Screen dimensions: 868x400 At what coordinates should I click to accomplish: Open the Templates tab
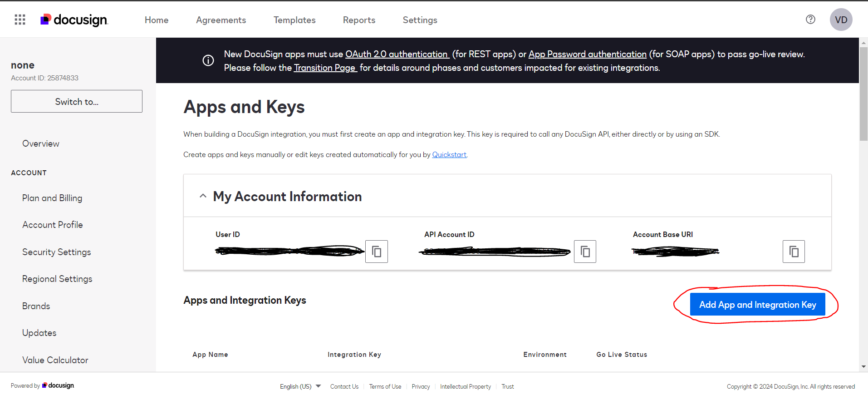[x=294, y=20]
